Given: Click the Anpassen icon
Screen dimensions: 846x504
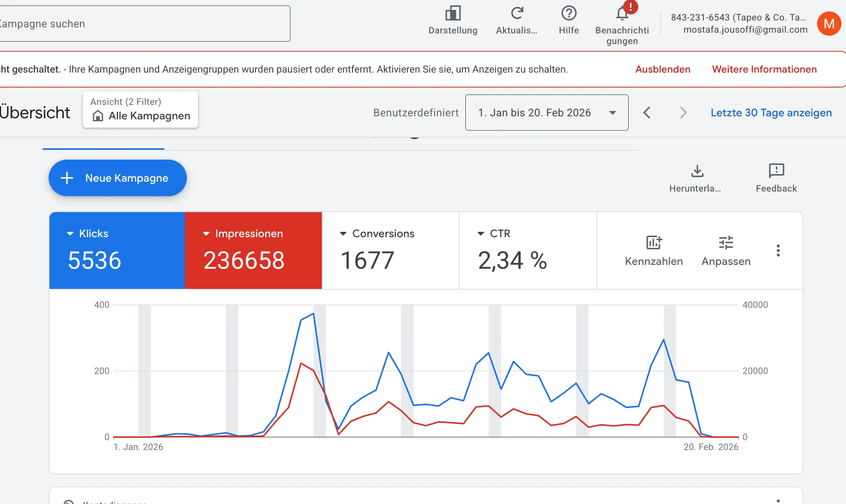Looking at the screenshot, I should click(726, 242).
